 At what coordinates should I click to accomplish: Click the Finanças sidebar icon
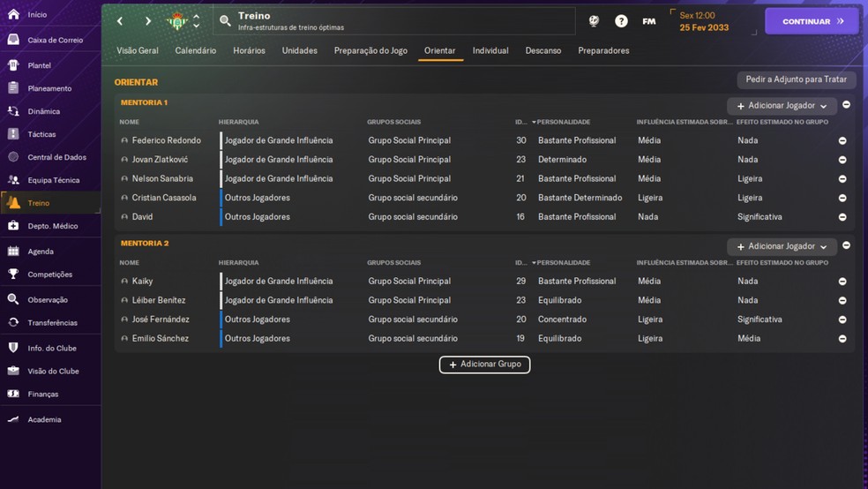point(13,394)
